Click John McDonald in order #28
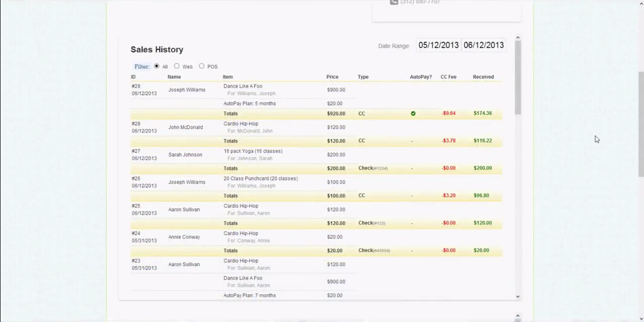644x322 pixels. coord(185,127)
